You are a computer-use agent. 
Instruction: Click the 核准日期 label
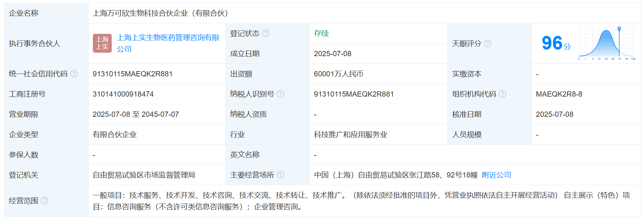tap(467, 114)
